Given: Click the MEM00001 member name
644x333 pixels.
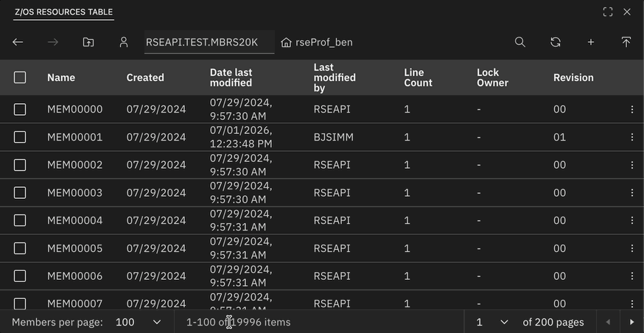Looking at the screenshot, I should 74,137.
